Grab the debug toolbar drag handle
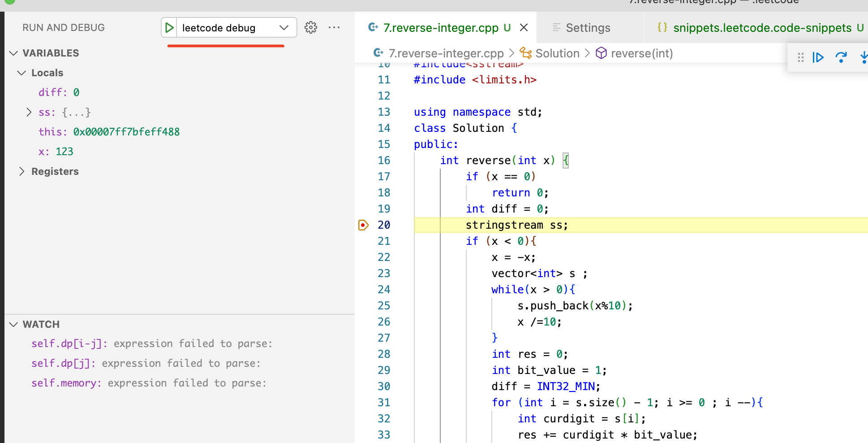The image size is (868, 443). click(801, 57)
